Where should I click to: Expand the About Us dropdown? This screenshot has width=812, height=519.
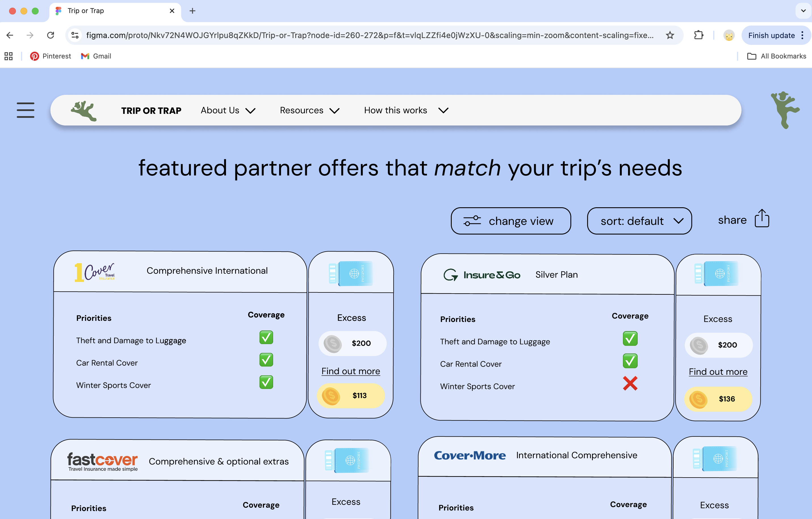pos(228,110)
